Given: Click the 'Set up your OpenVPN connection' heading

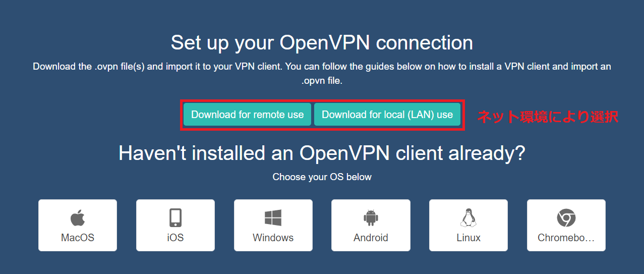Looking at the screenshot, I should point(322,43).
